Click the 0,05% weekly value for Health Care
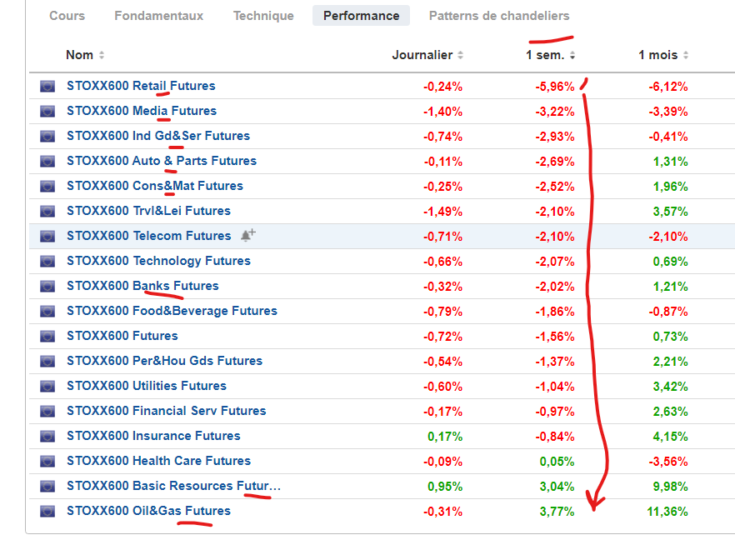This screenshot has height=560, width=735. tap(557, 462)
